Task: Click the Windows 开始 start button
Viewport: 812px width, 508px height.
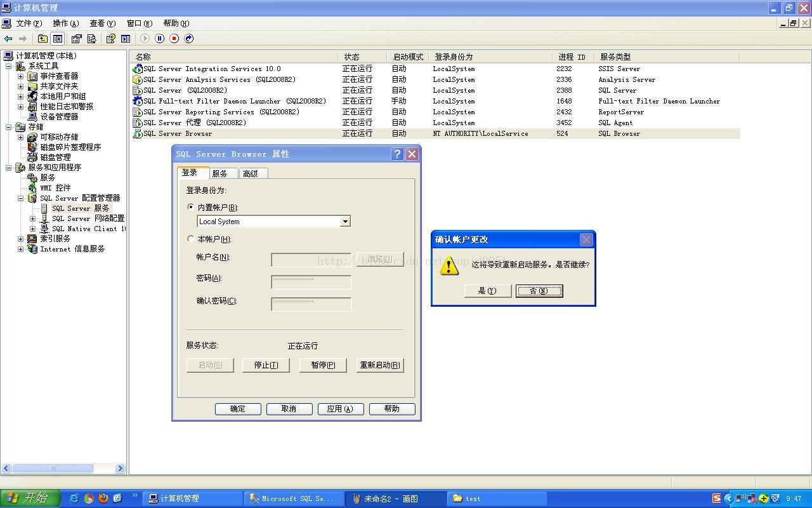Action: (x=30, y=498)
